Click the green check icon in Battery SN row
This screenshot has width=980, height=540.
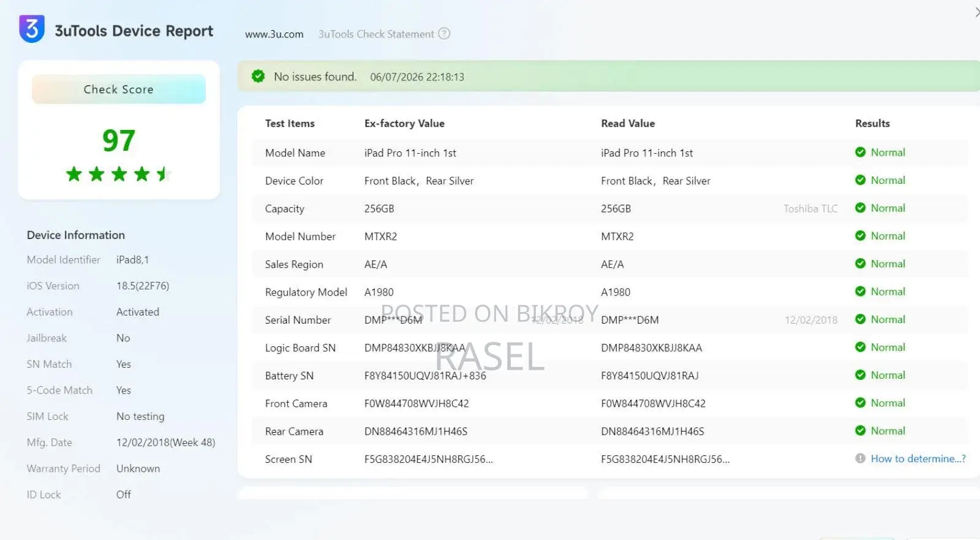[x=861, y=375]
